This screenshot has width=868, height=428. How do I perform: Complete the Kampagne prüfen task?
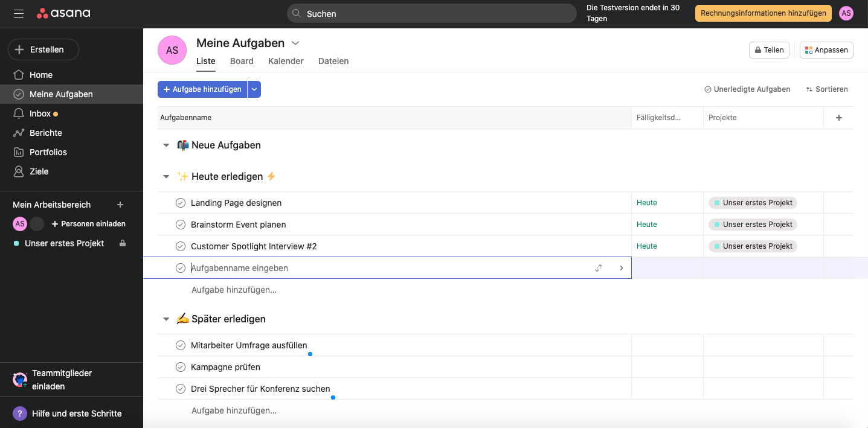(x=181, y=367)
